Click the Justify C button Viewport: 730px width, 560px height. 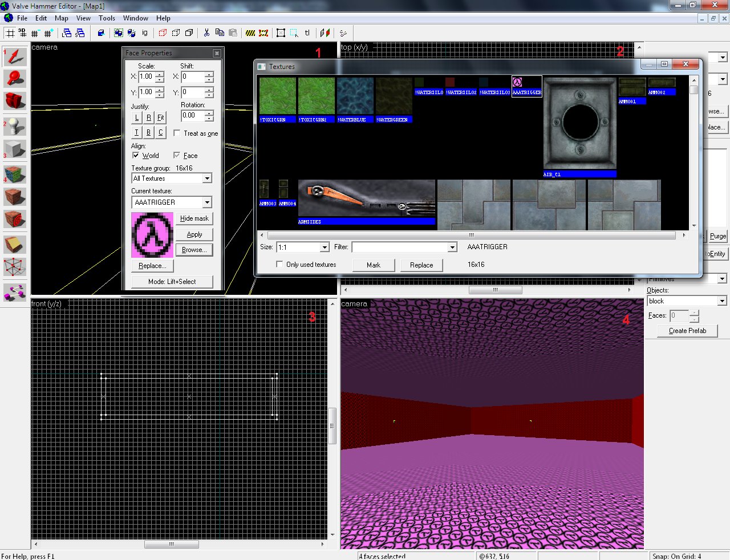point(161,132)
